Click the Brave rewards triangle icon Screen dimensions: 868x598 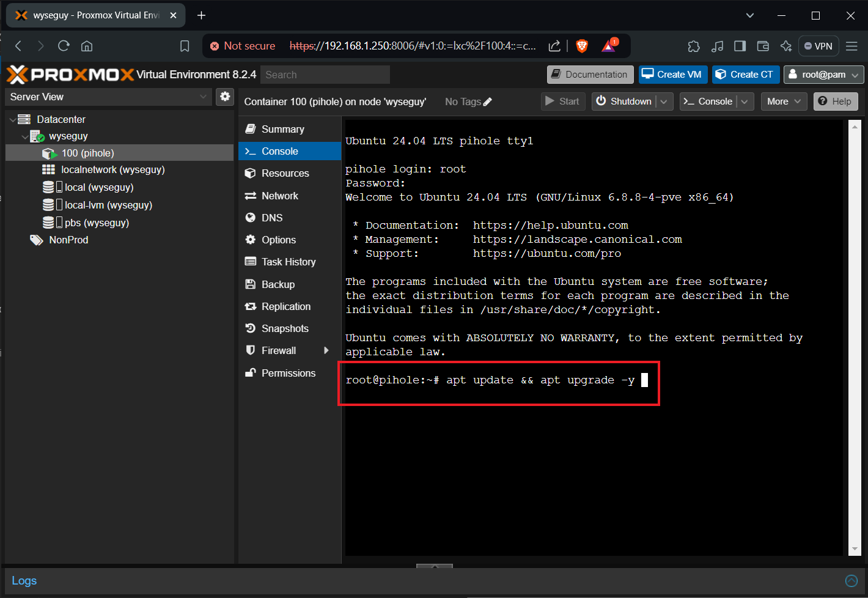[x=609, y=46]
